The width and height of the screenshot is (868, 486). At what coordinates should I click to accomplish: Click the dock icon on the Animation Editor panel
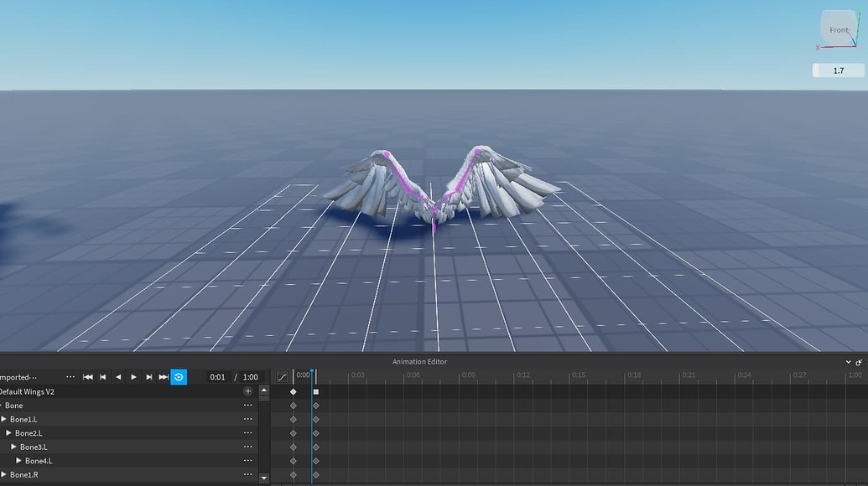tap(860, 361)
